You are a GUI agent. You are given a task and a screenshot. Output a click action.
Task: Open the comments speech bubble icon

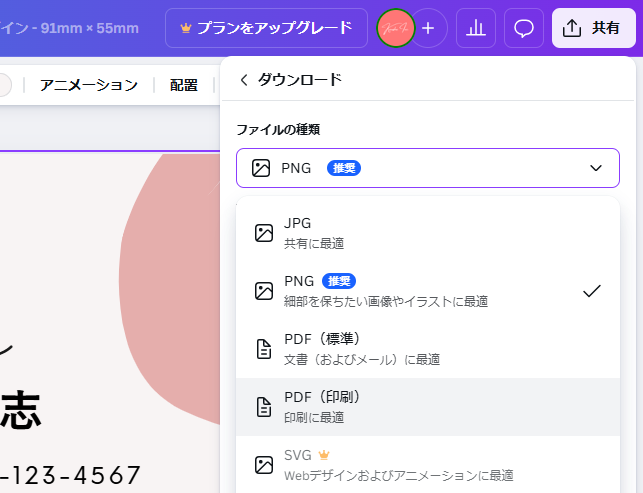tap(524, 28)
